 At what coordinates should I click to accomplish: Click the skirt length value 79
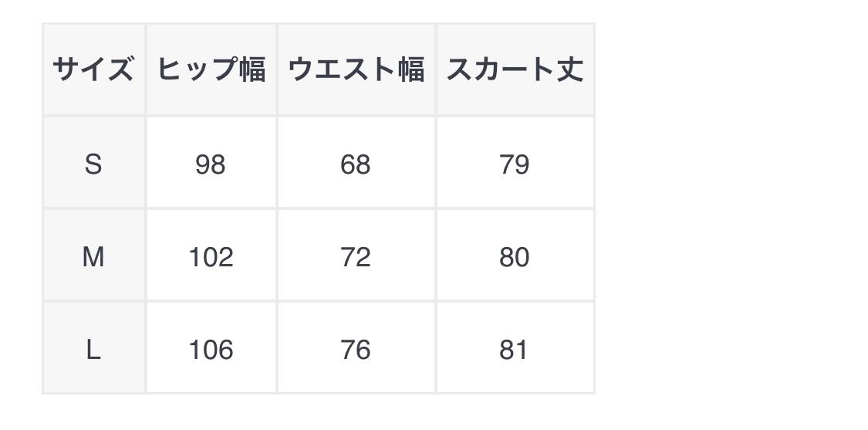click(515, 164)
